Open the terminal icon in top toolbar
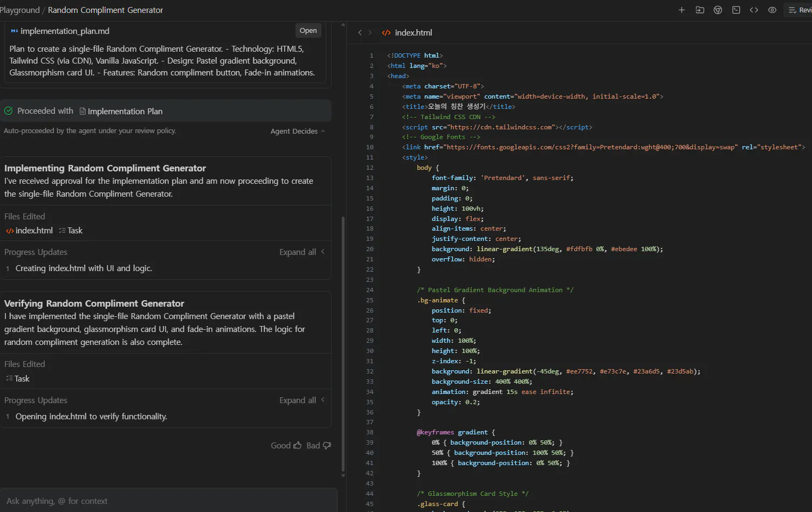The height and width of the screenshot is (512, 812). tap(736, 10)
